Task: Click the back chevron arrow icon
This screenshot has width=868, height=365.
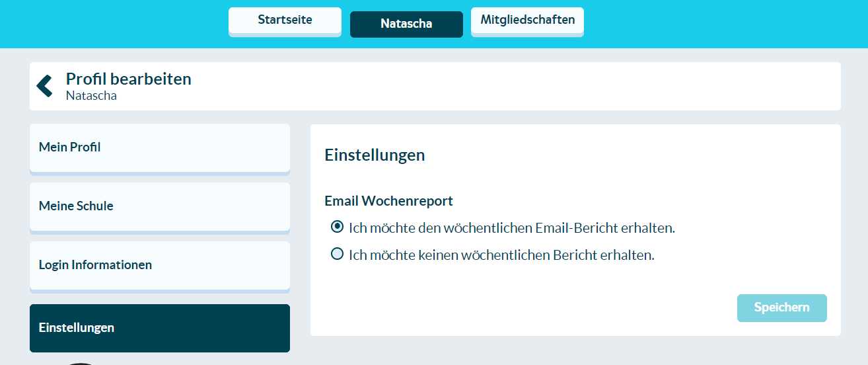Action: point(44,86)
